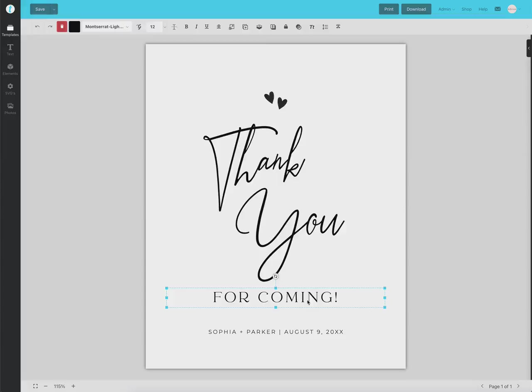Open the opacity/transparency control

pos(298,27)
